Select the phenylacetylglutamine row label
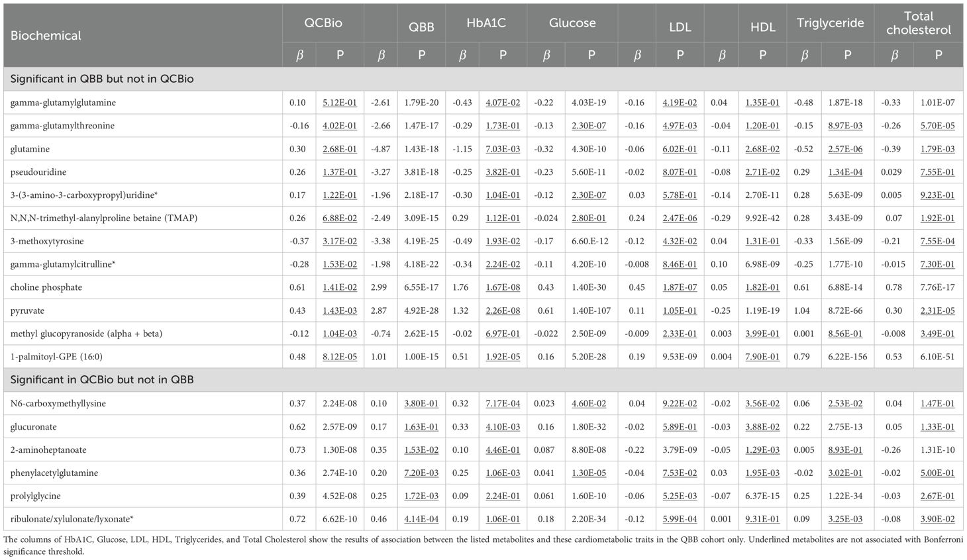The width and height of the screenshot is (967, 560). click(x=54, y=473)
